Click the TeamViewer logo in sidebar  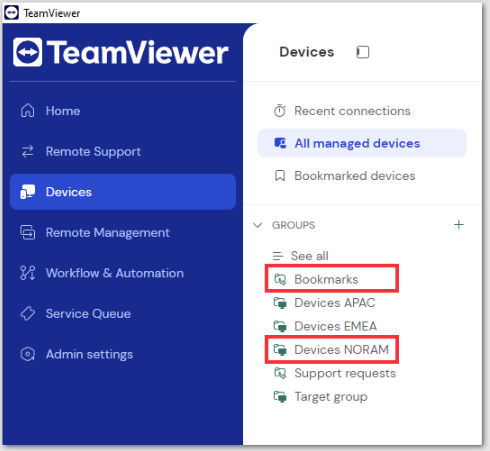[x=121, y=52]
